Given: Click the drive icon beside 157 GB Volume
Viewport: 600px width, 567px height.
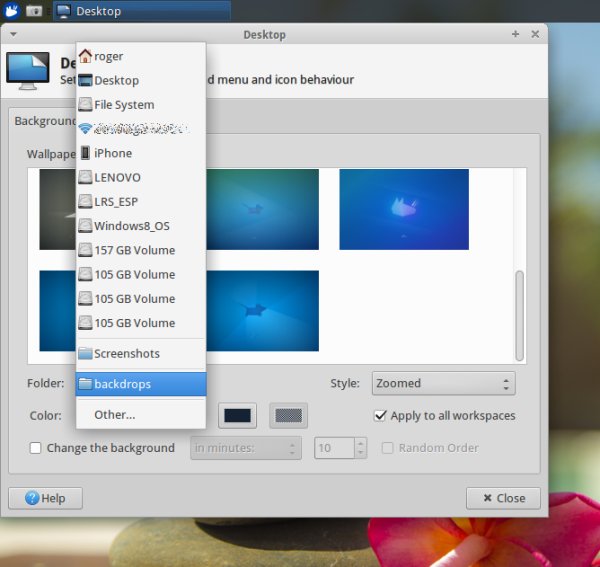Looking at the screenshot, I should 85,250.
